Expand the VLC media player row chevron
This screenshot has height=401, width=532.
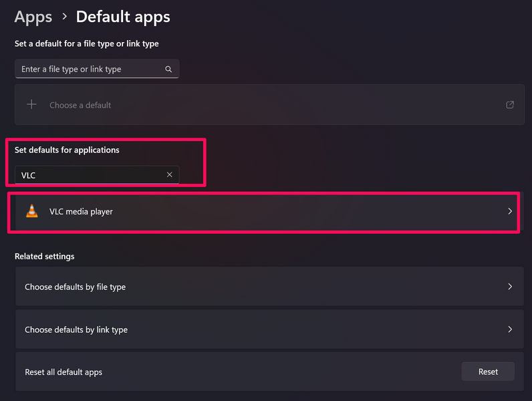click(x=510, y=211)
